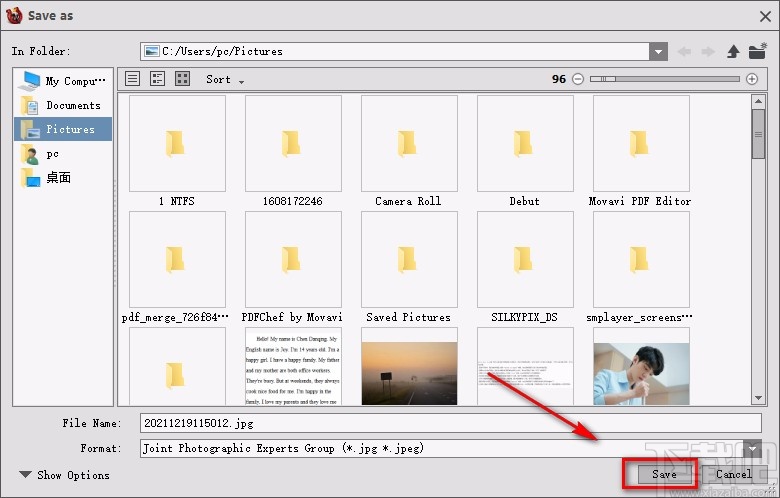Expand Show Options section
Viewport: 780px width, 498px height.
[65, 475]
